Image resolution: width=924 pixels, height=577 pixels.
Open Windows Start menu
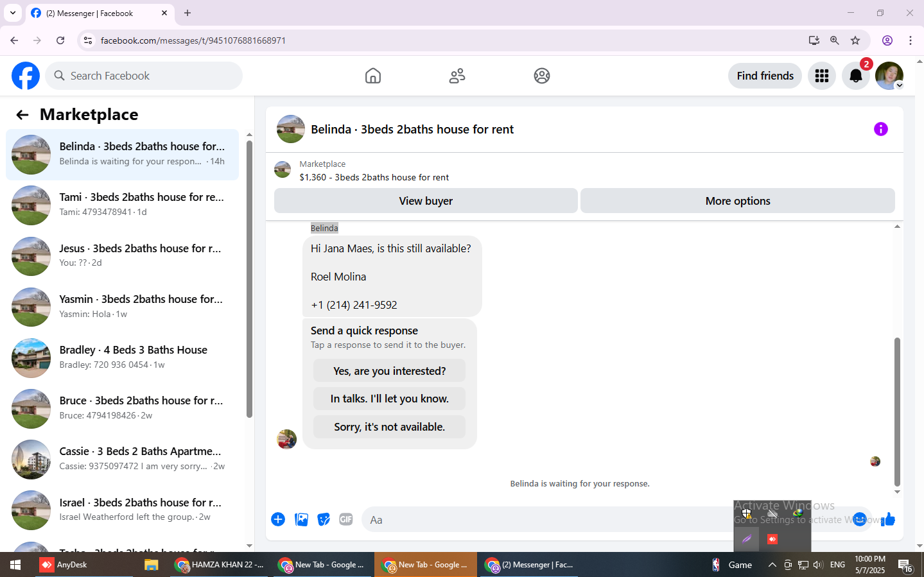[x=15, y=565]
